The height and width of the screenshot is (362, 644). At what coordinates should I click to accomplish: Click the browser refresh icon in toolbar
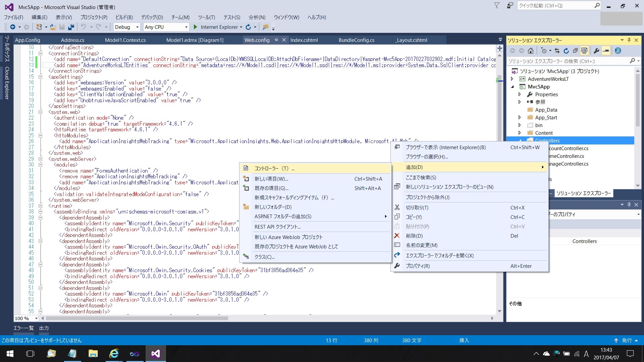pyautogui.click(x=248, y=27)
